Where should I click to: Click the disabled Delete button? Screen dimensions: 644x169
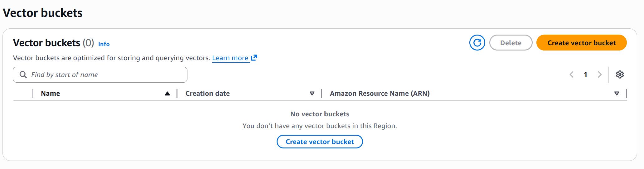click(x=511, y=43)
